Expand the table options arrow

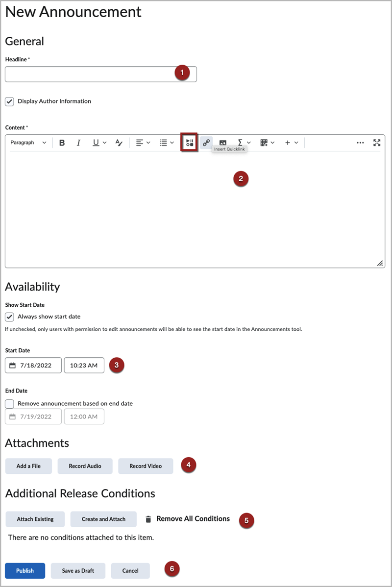pos(272,143)
